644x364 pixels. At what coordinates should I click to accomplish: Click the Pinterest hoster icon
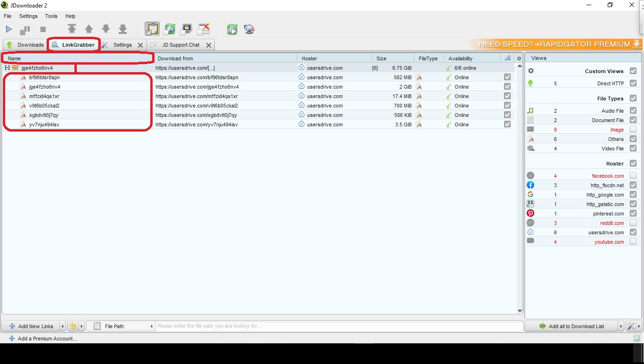click(x=530, y=214)
